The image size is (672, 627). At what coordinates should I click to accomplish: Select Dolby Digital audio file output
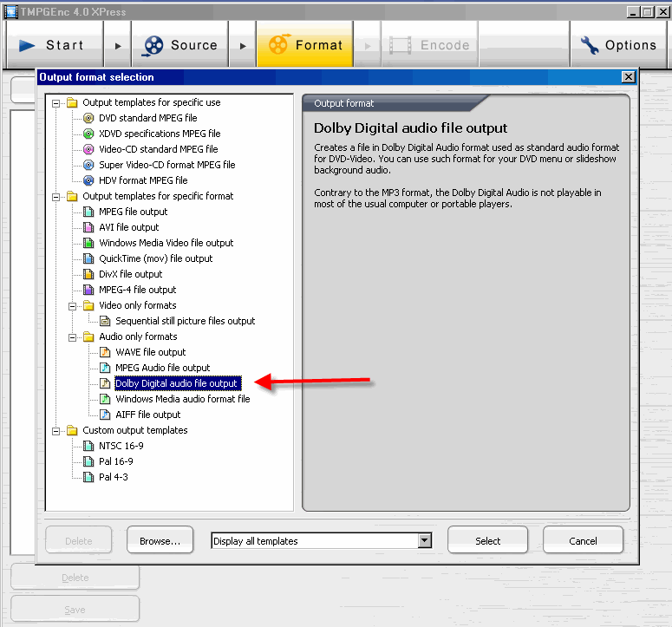click(178, 383)
